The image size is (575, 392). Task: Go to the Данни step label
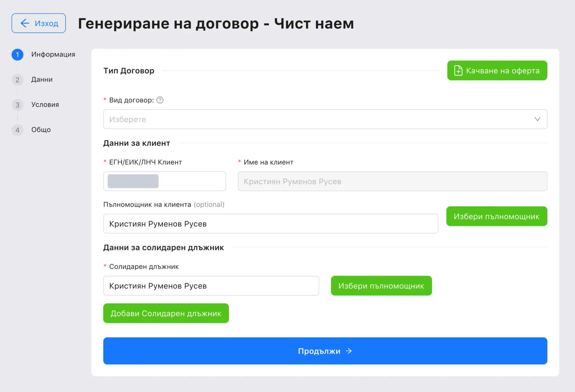pos(42,80)
